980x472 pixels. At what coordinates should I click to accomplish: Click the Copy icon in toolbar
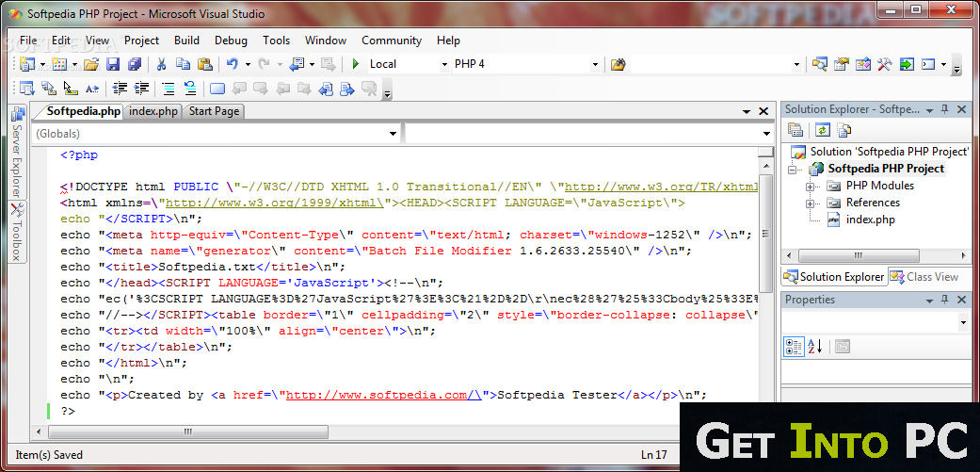(x=184, y=64)
